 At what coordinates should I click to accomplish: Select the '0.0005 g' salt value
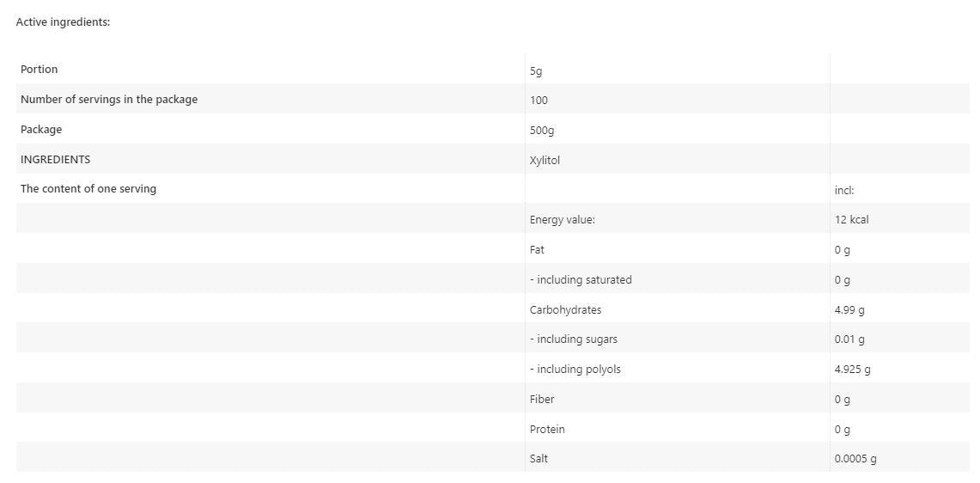pyautogui.click(x=855, y=459)
